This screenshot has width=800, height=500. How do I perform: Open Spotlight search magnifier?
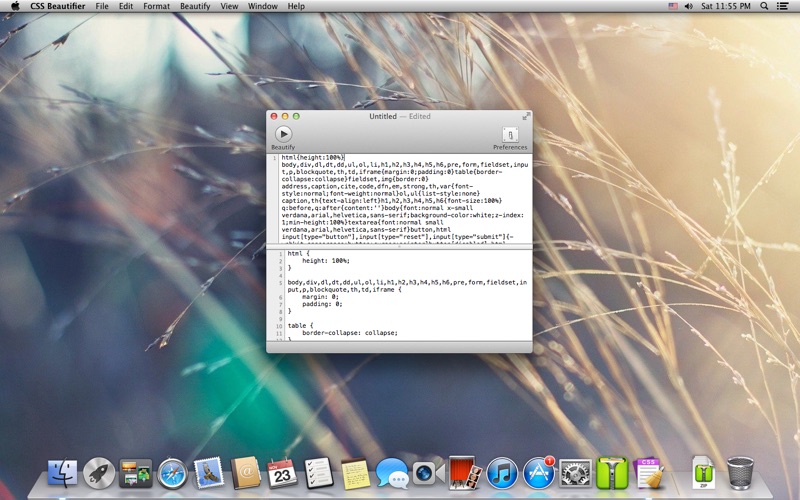click(x=764, y=6)
